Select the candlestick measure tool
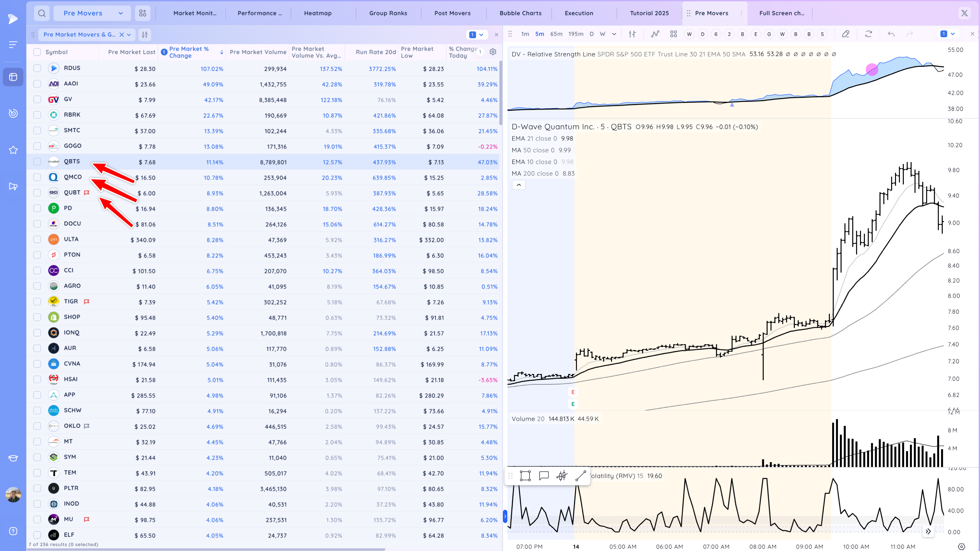The height and width of the screenshot is (551, 980). coord(562,476)
